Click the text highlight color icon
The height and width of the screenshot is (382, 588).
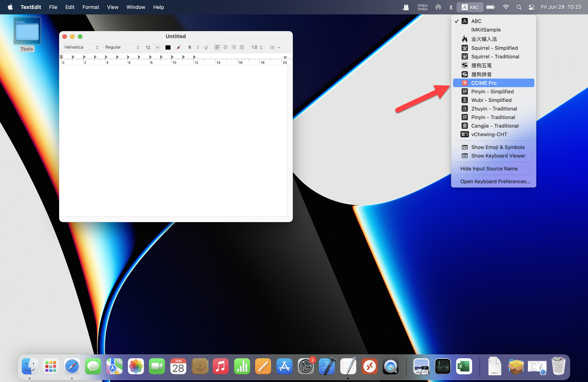click(179, 47)
